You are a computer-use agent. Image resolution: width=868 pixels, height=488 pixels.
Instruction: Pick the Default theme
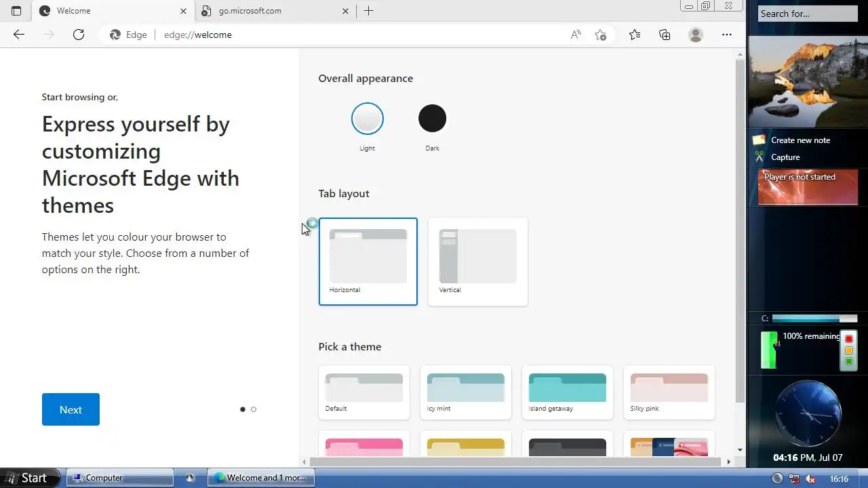tap(364, 392)
